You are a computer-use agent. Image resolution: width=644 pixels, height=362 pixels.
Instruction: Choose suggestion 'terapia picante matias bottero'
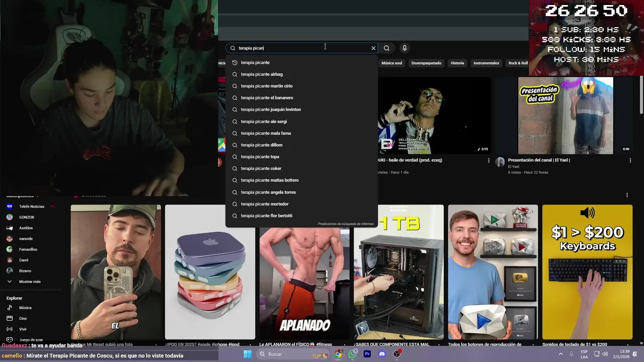pos(301,180)
